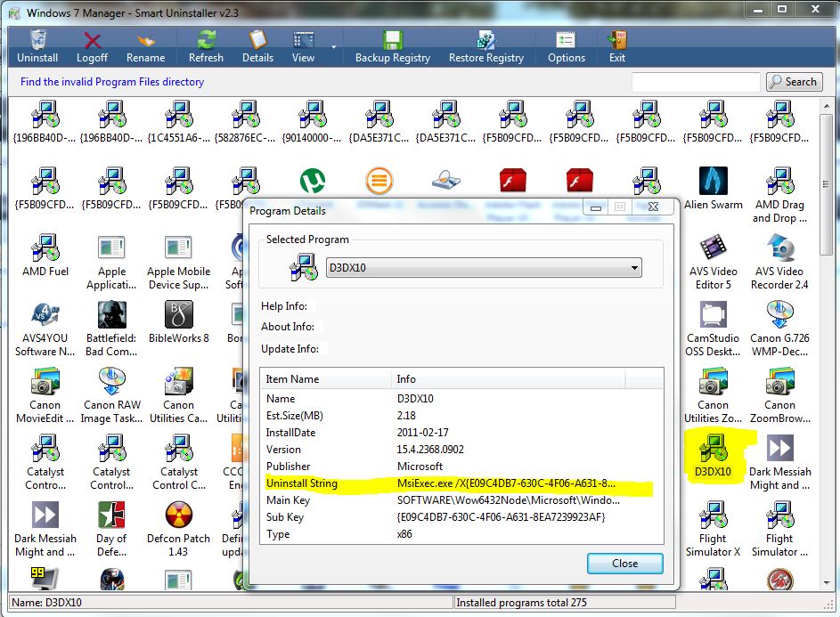Select the Type x86 row

point(461,534)
